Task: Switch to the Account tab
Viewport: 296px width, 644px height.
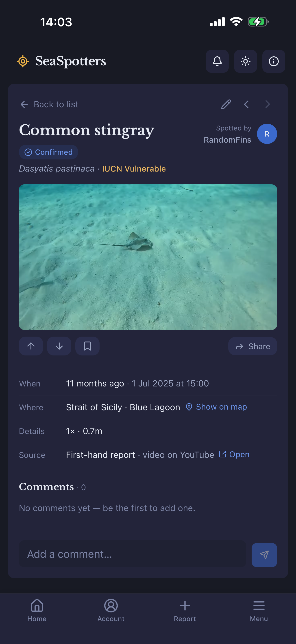Action: coord(111,610)
